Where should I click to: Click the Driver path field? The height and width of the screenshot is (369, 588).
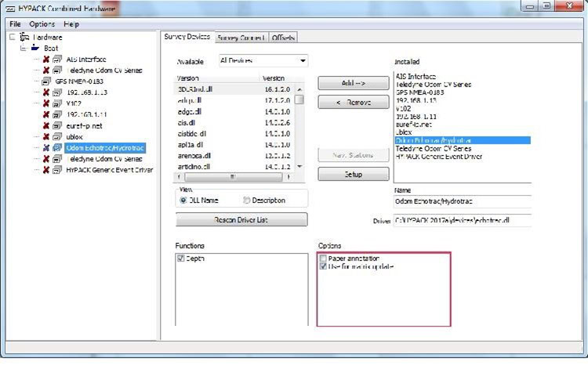pyautogui.click(x=463, y=220)
